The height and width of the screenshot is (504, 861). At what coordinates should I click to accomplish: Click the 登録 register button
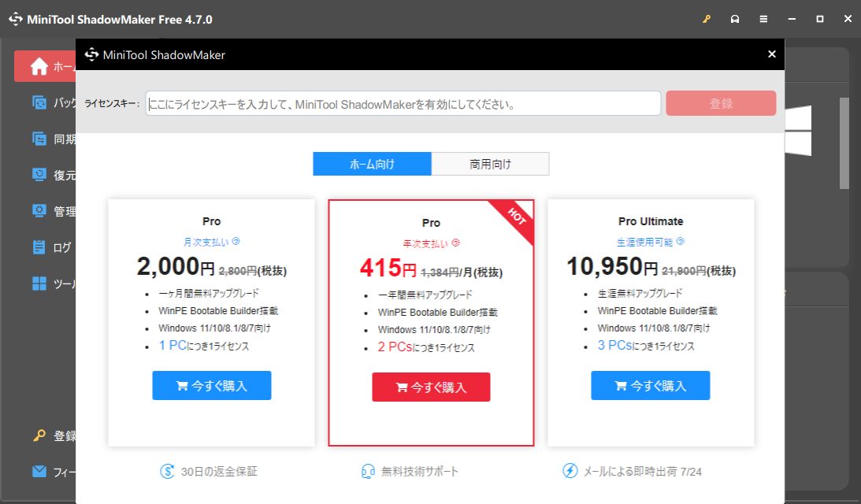click(x=721, y=103)
